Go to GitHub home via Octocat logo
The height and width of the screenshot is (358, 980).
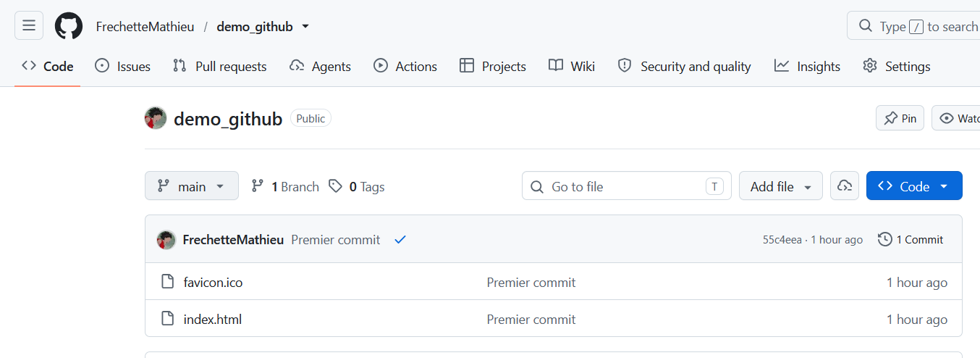coord(69,26)
